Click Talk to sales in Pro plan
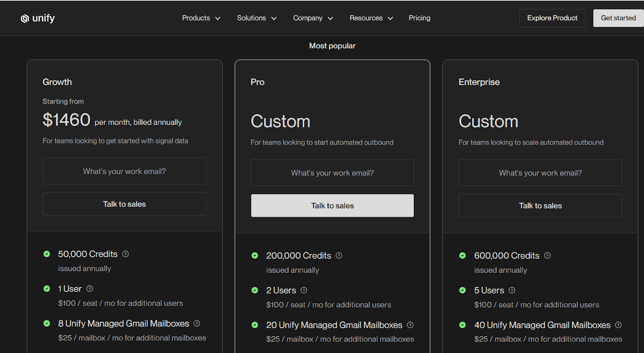Image resolution: width=644 pixels, height=353 pixels. coord(332,206)
